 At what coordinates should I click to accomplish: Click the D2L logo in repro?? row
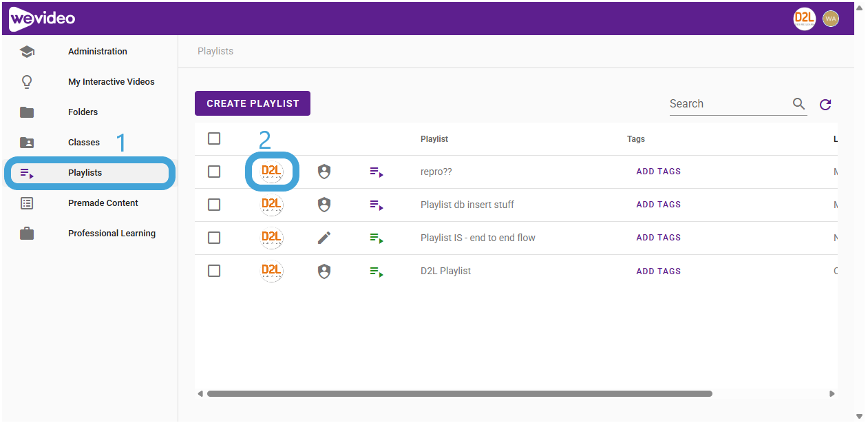click(272, 172)
